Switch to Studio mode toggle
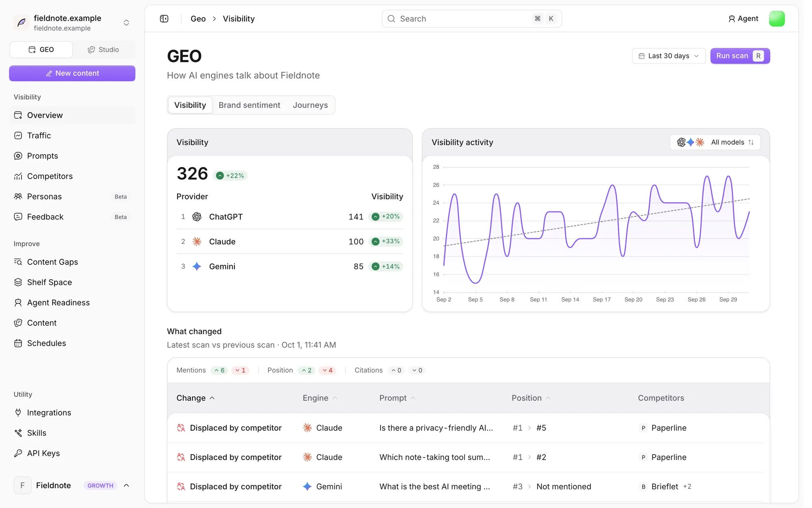812x508 pixels. point(104,50)
